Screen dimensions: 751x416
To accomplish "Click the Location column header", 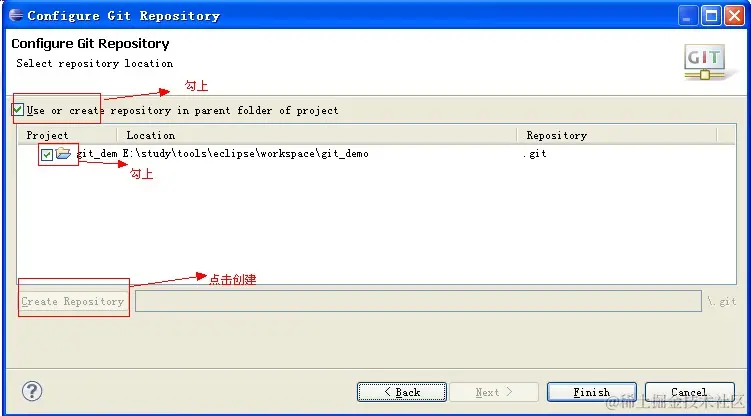I will [317, 135].
